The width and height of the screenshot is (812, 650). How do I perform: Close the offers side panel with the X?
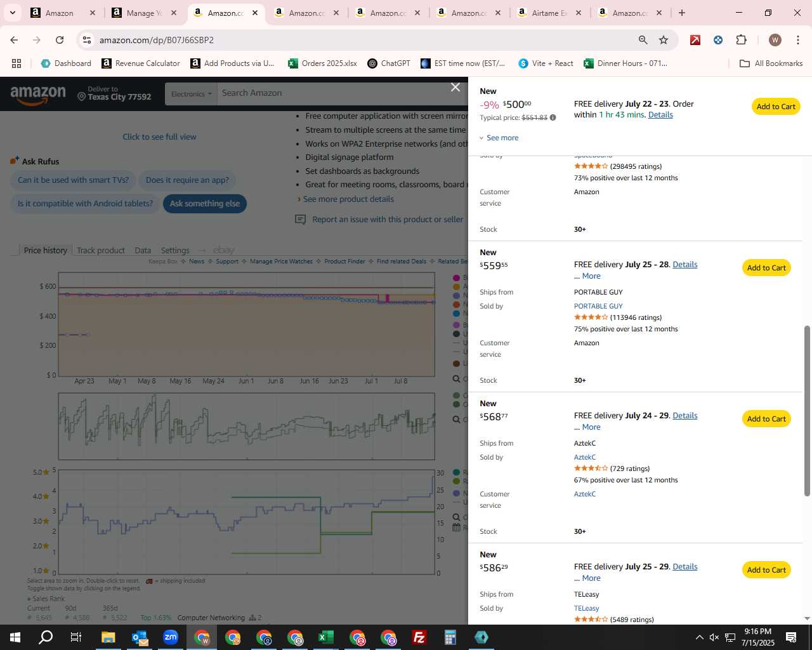point(455,87)
